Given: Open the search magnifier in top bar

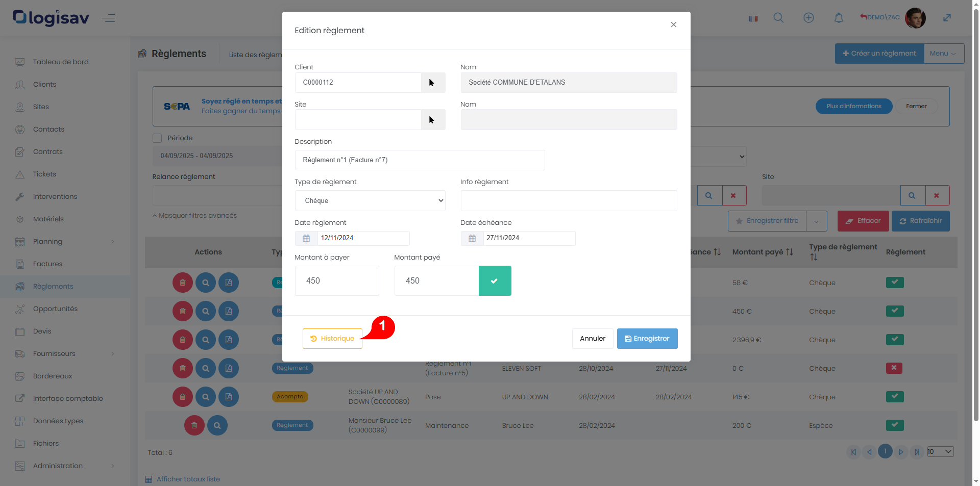Looking at the screenshot, I should click(778, 18).
